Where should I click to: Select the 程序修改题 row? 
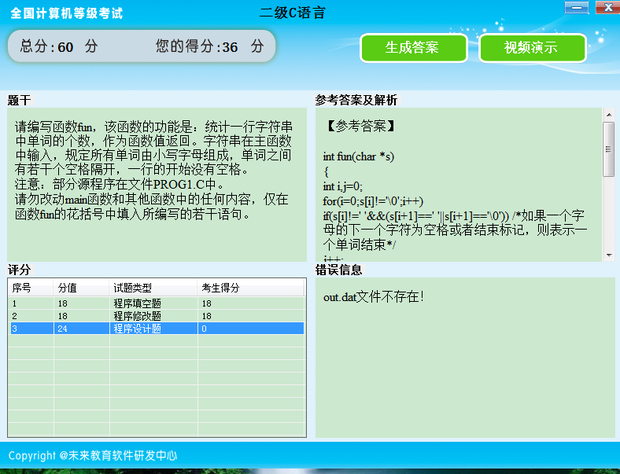156,316
